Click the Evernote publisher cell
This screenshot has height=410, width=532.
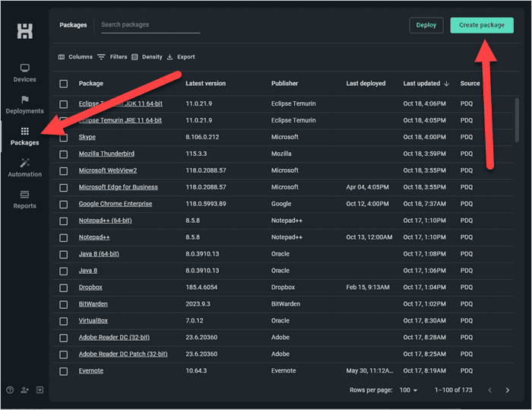click(x=283, y=370)
